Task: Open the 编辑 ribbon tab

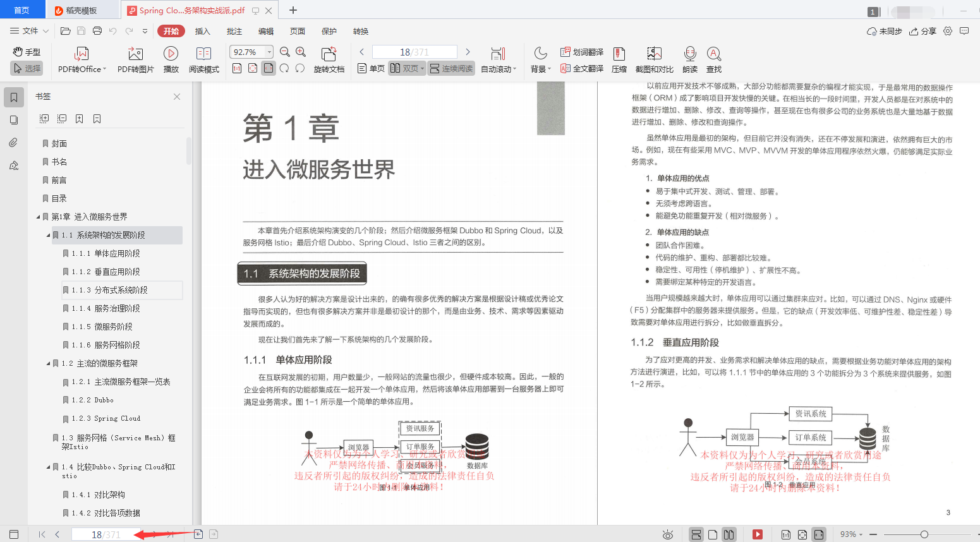Action: coord(266,31)
